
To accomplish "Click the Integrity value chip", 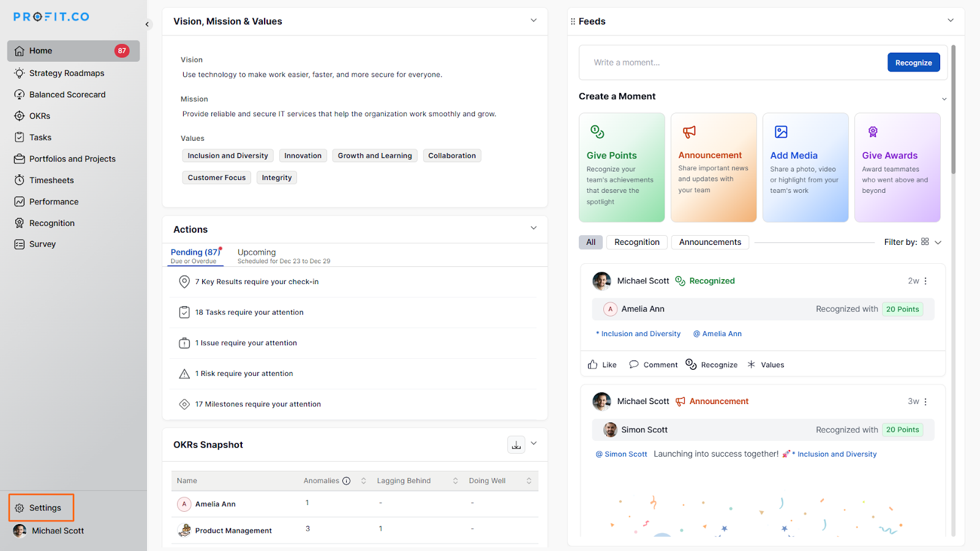I will (277, 178).
